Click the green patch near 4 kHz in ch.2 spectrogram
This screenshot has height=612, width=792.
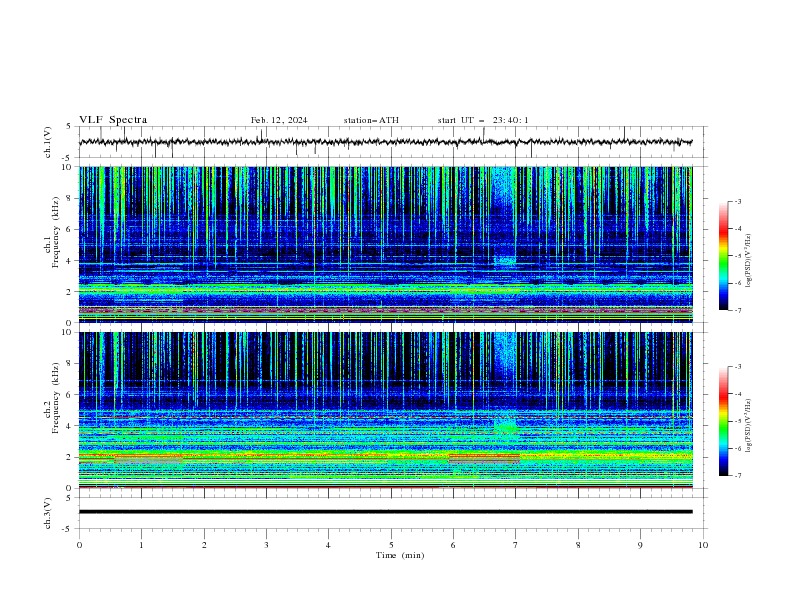coord(505,427)
